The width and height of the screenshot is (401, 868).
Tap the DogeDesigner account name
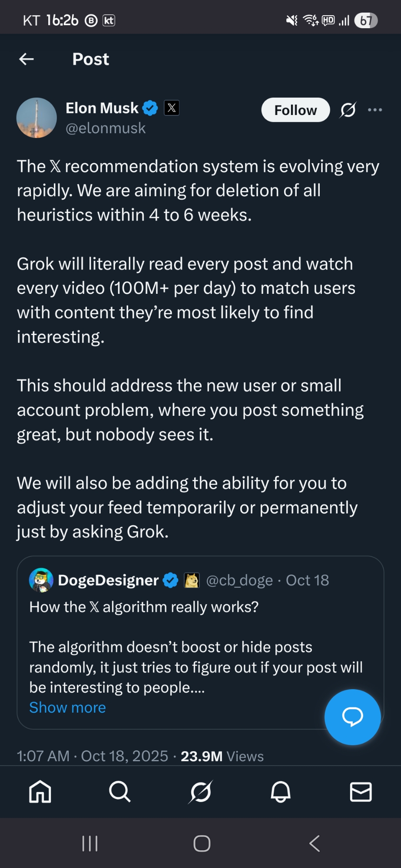[108, 580]
